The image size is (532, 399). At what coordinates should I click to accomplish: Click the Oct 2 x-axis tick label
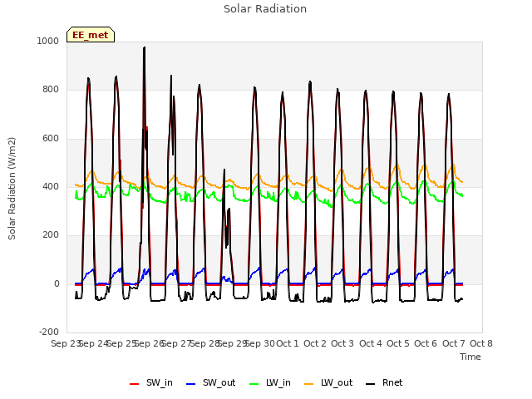tap(315, 343)
